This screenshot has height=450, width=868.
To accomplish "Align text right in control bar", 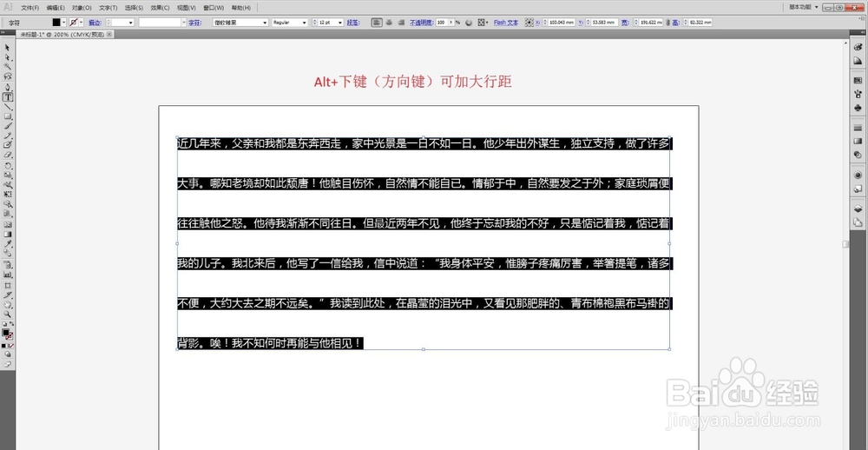I will (x=399, y=23).
